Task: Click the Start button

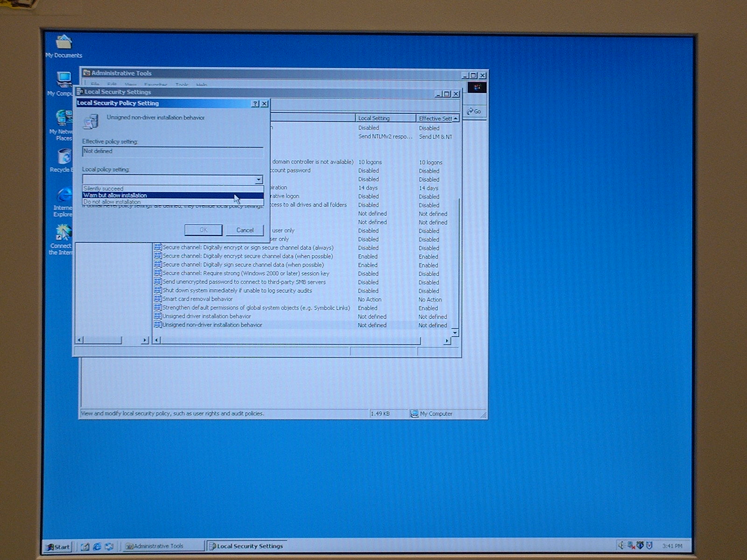Action: pyautogui.click(x=58, y=546)
